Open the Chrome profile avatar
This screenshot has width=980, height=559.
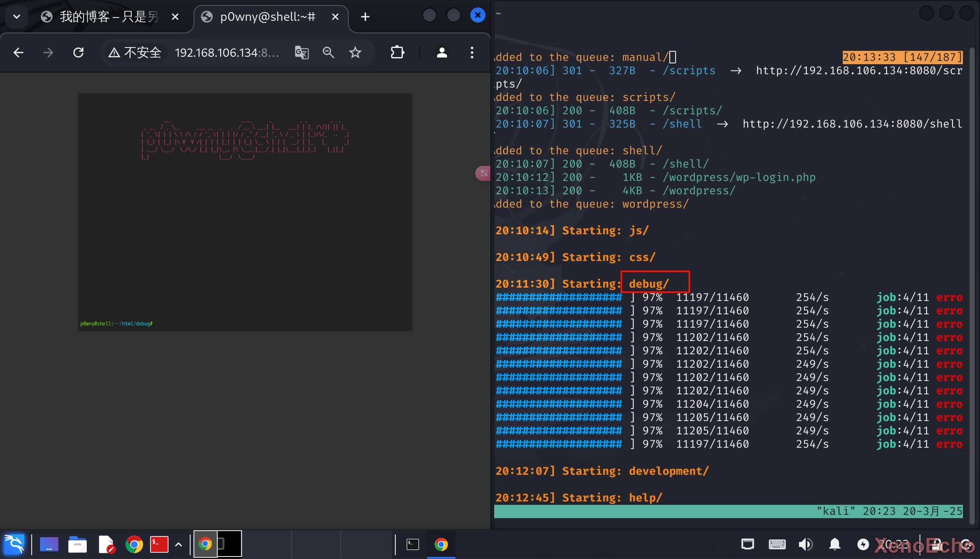pos(442,53)
